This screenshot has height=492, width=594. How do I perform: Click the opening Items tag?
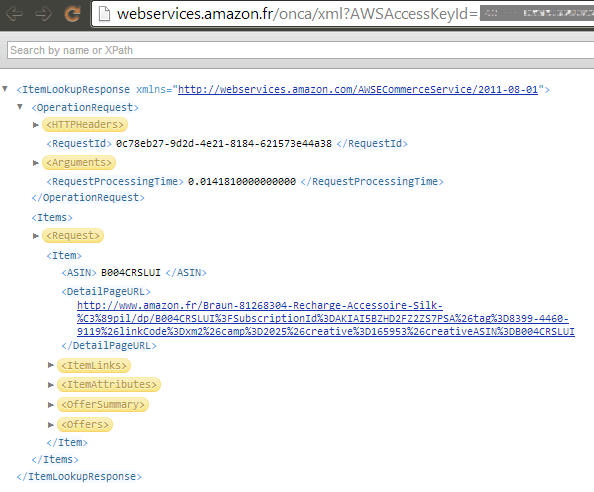tap(52, 217)
